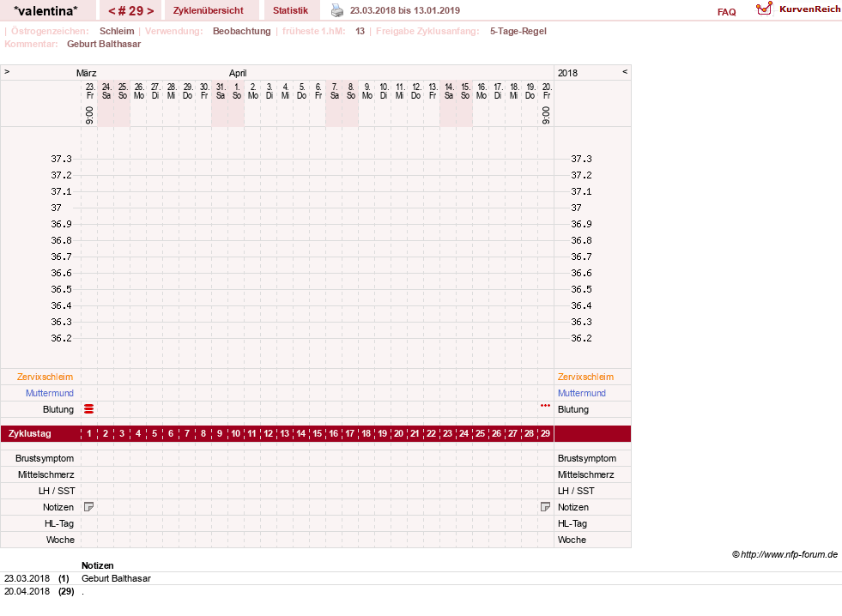The image size is (842, 616).
Task: Click the Schleim setting value
Action: point(117,31)
